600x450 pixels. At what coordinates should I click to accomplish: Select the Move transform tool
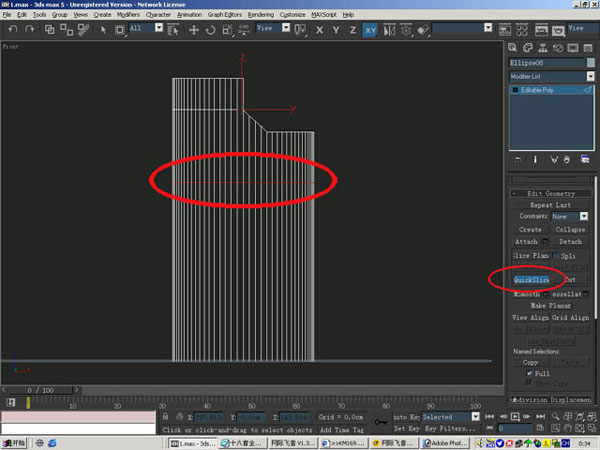click(x=192, y=30)
